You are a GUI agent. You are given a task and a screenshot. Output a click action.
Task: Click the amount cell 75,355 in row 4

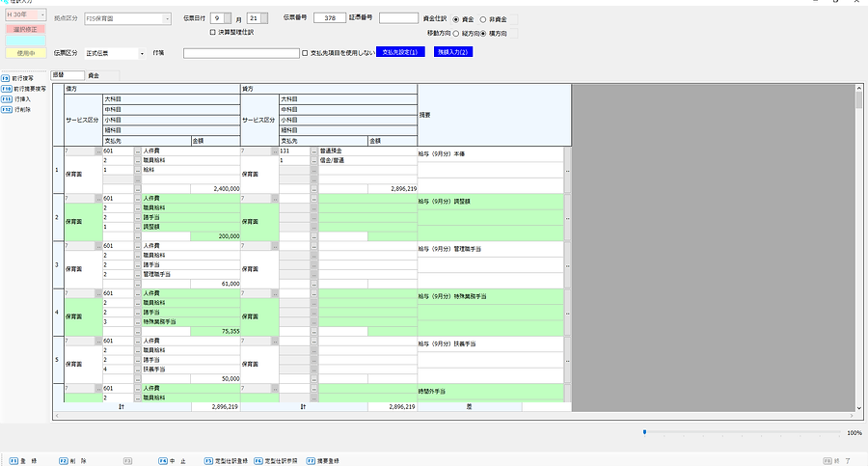click(x=215, y=331)
